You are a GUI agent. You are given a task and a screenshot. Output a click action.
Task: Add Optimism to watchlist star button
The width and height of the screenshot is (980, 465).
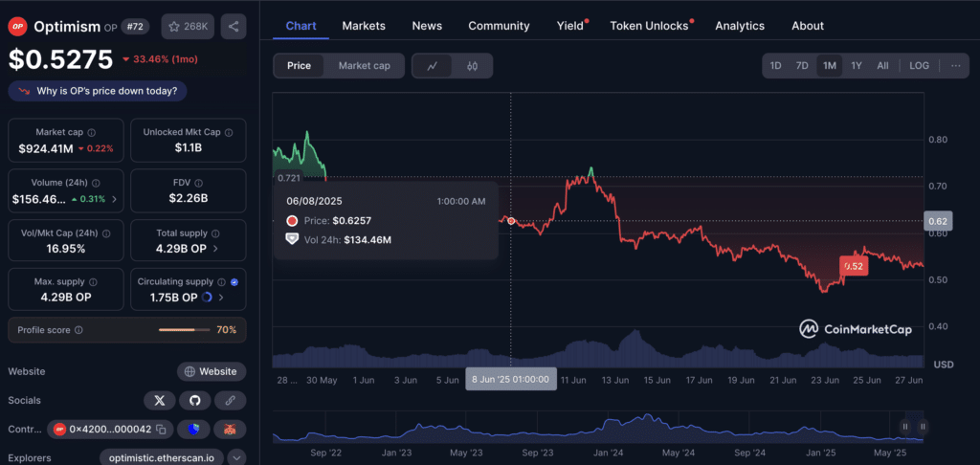click(x=189, y=26)
